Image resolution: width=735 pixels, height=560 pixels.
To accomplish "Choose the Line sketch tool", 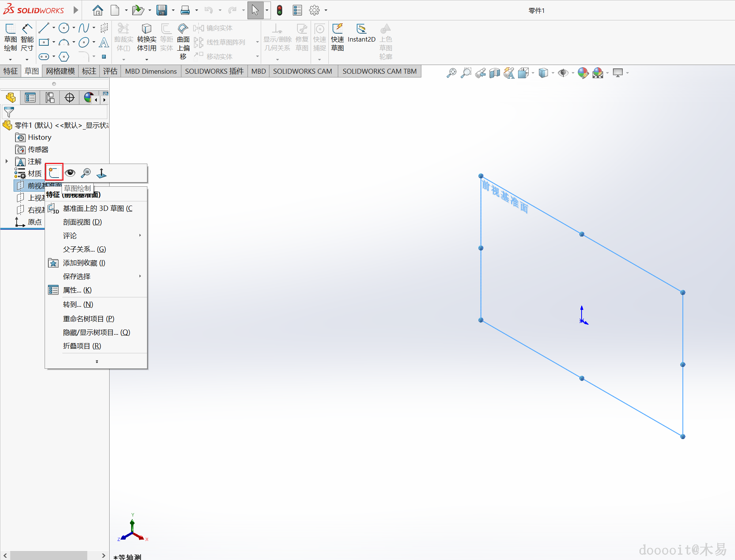I will tap(44, 28).
